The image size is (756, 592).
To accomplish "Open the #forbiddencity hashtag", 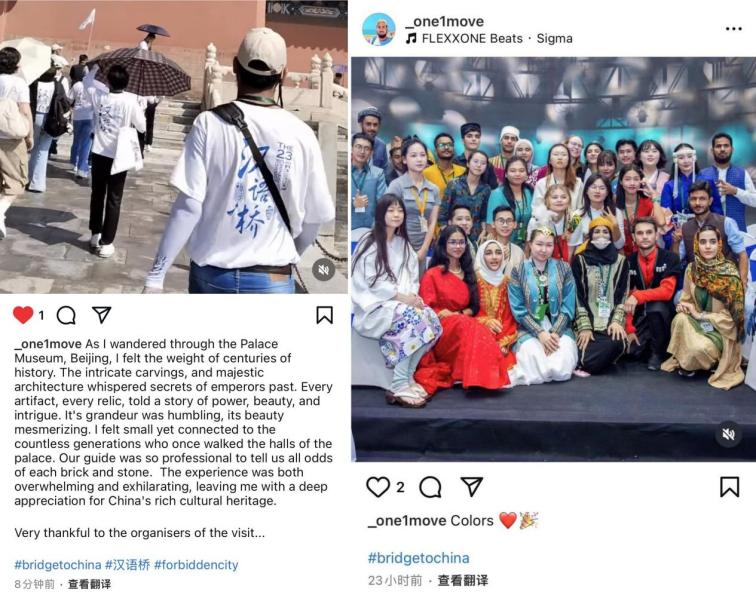I will click(196, 565).
